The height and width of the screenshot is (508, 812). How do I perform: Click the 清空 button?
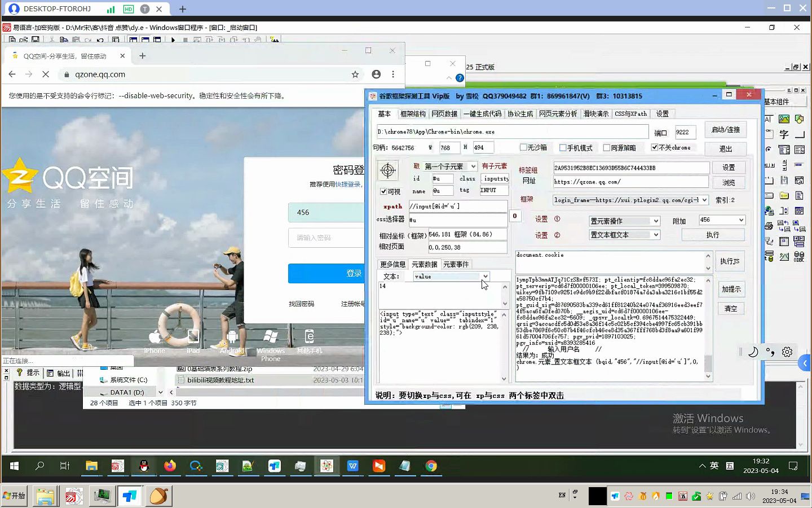[x=731, y=309]
